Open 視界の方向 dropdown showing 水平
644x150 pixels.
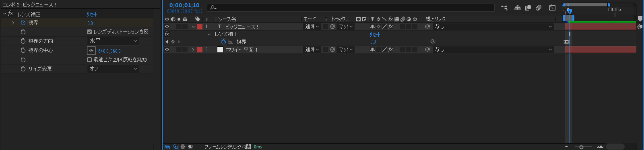point(113,41)
